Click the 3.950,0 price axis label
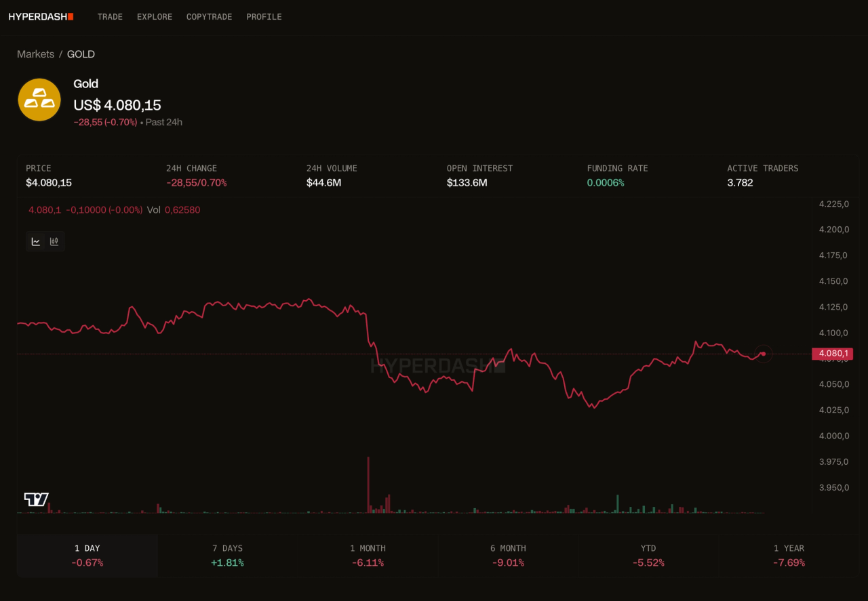 tap(834, 487)
